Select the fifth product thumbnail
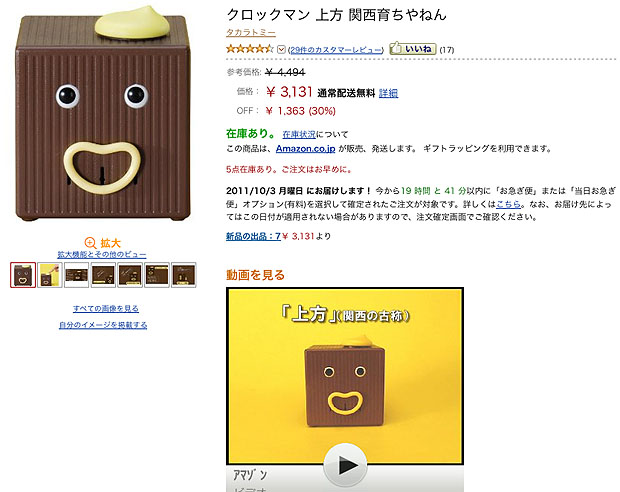Image resolution: width=620 pixels, height=492 pixels. 130,275
